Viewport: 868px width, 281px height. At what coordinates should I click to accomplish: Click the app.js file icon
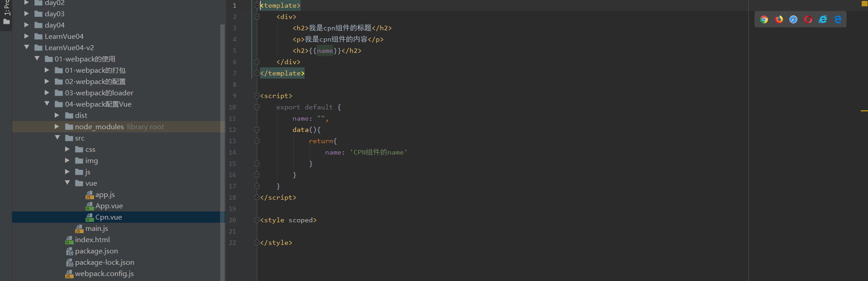pyautogui.click(x=90, y=195)
